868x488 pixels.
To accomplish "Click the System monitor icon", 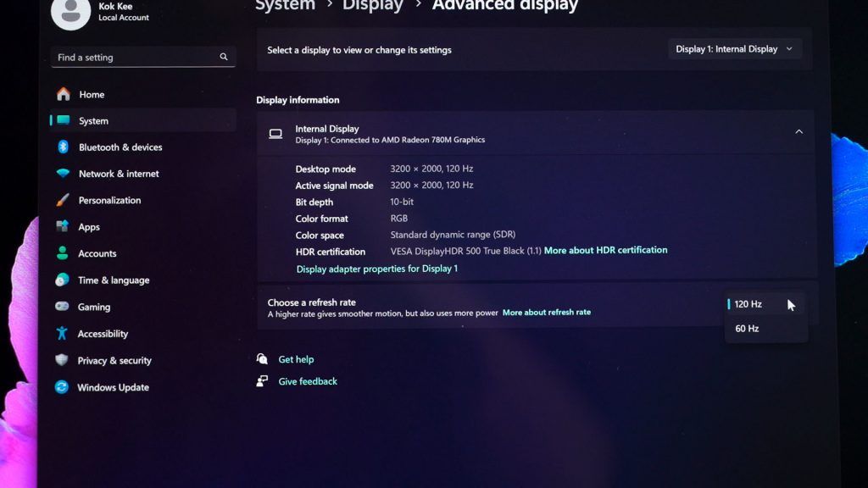I will tap(63, 120).
